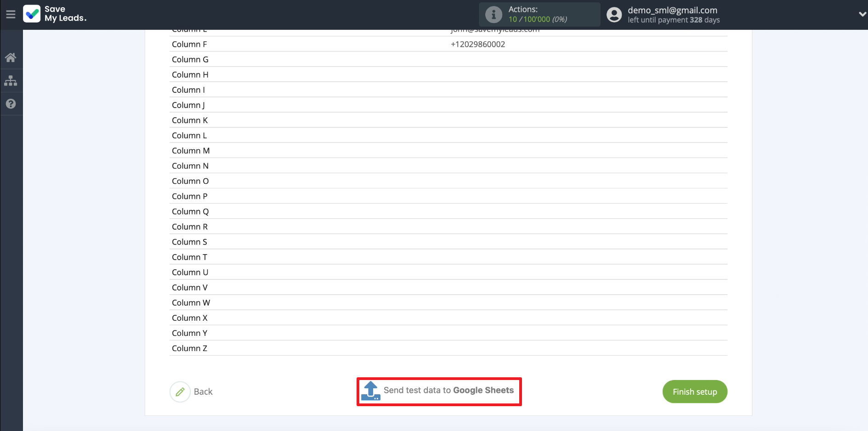Screen dimensions: 868x431
Task: Select the Column F row label
Action: tap(189, 44)
